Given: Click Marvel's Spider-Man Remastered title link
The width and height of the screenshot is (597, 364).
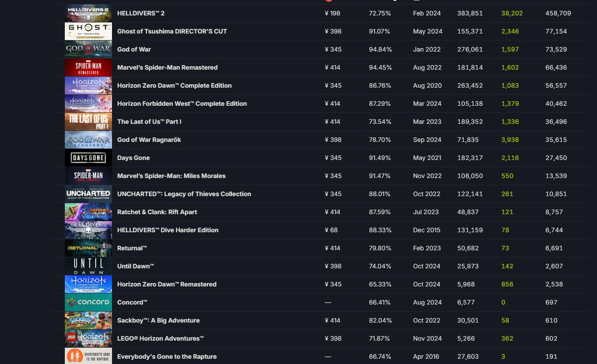Looking at the screenshot, I should point(167,67).
